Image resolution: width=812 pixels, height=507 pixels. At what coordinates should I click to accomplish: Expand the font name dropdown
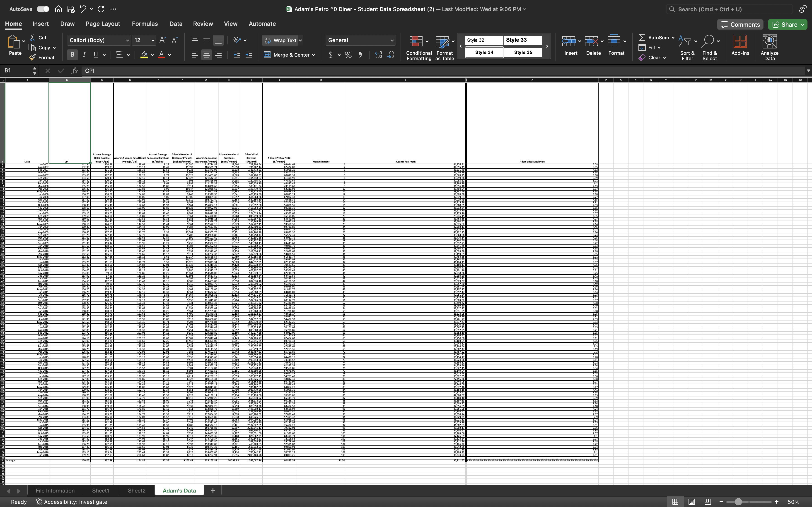pos(127,40)
